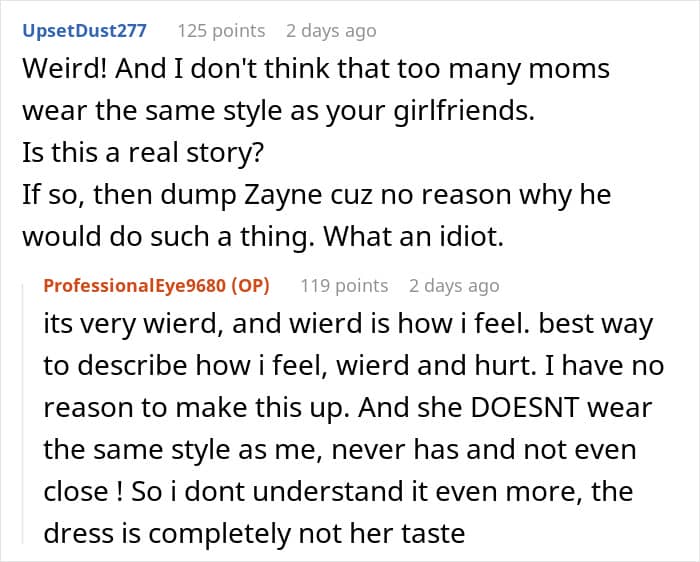Click the phrase 'What an idiot.'
The image size is (700, 562).
pos(413,237)
